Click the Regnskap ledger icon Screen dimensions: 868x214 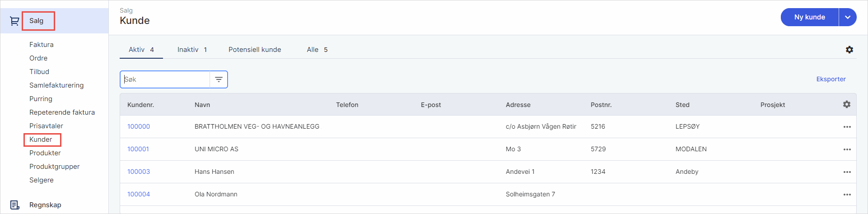pyautogui.click(x=14, y=205)
